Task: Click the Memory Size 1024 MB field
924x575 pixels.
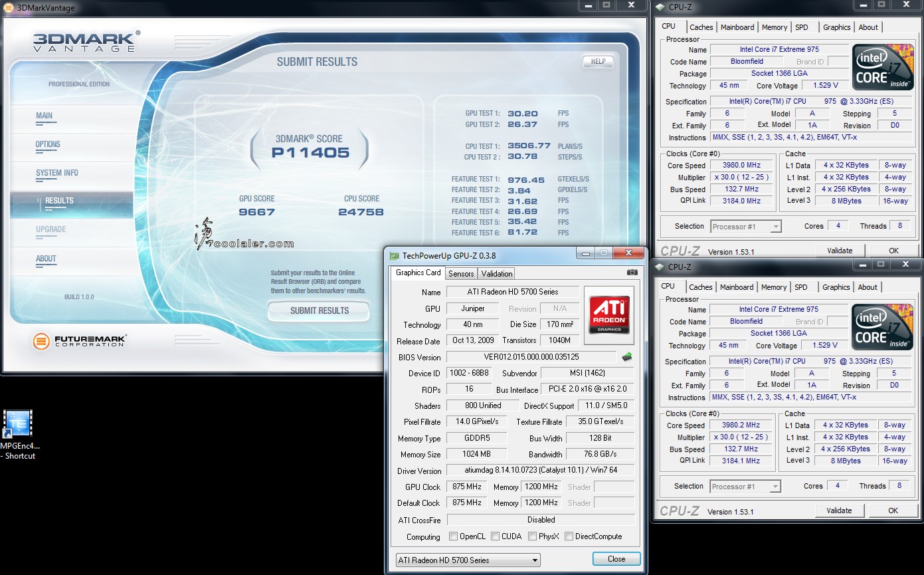Action: pos(476,455)
